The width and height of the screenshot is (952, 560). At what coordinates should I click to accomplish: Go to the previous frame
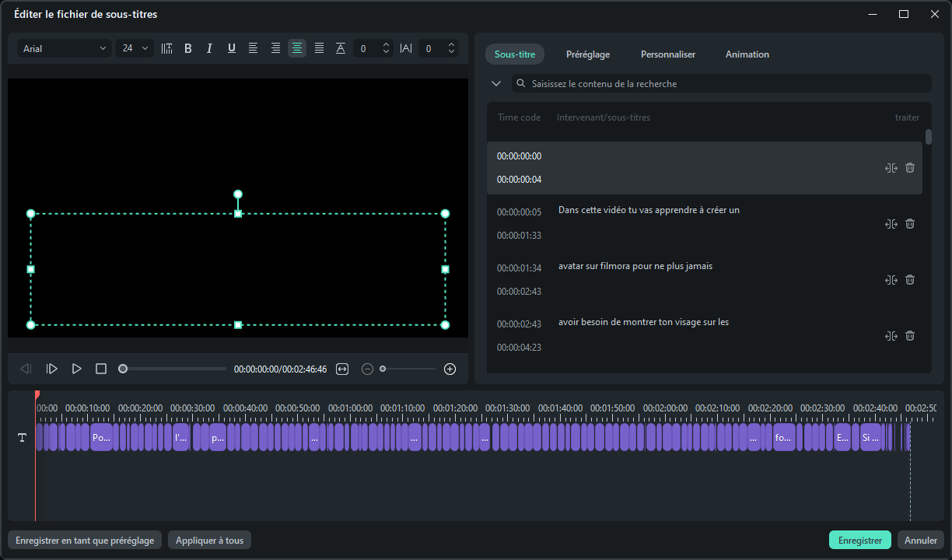click(26, 369)
